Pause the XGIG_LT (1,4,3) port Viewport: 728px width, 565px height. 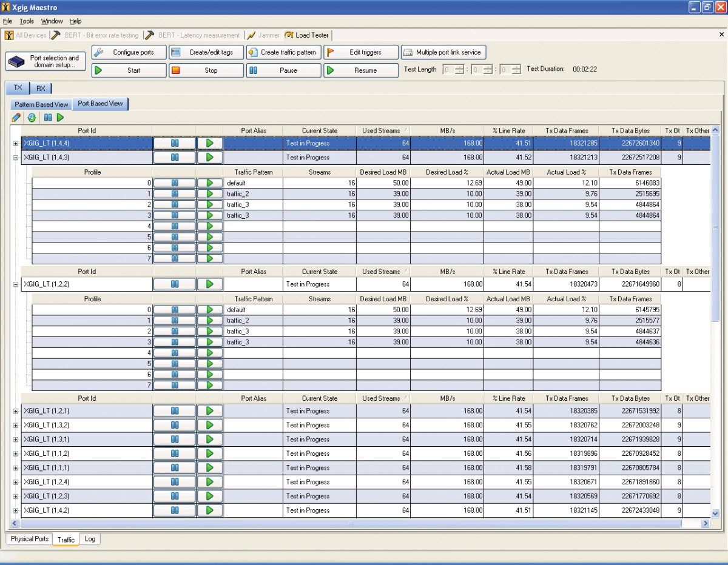point(174,158)
